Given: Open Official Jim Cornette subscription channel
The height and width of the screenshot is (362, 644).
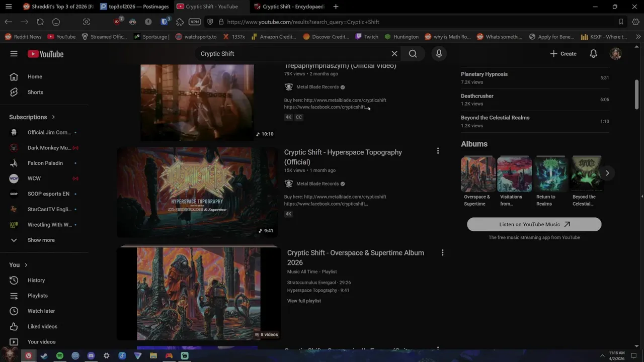Looking at the screenshot, I should coord(44,132).
